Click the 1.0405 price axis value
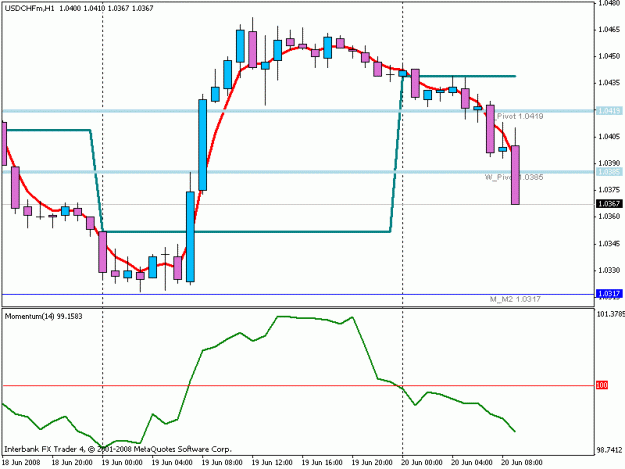The image size is (625, 469). point(609,137)
